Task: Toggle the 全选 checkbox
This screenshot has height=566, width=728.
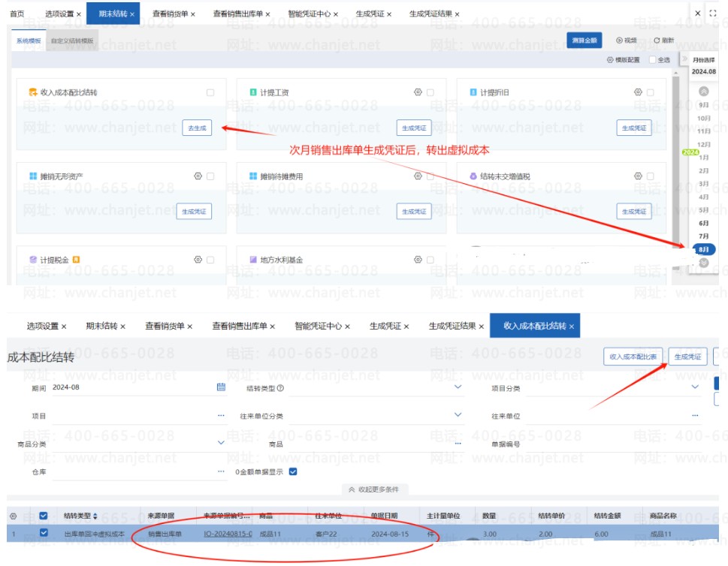Action: (x=652, y=60)
